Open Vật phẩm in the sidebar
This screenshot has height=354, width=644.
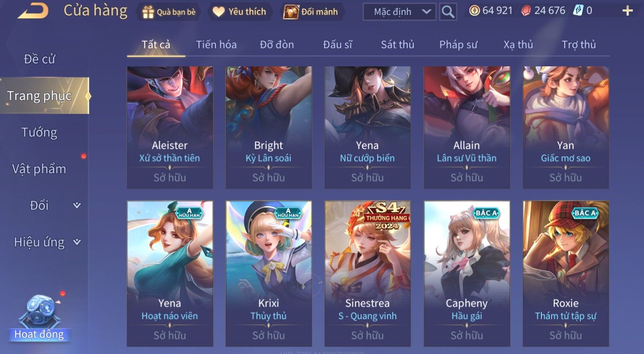tap(39, 169)
